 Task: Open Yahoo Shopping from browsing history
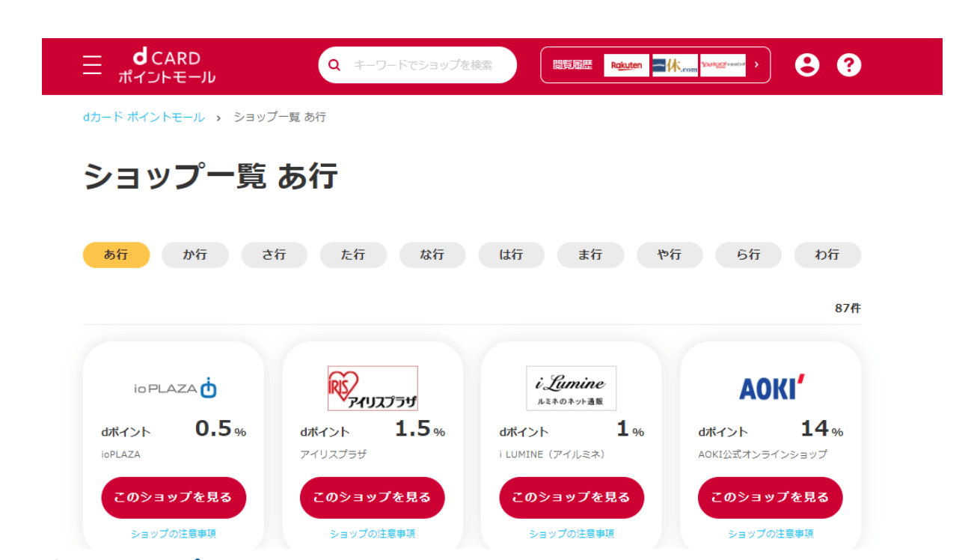pyautogui.click(x=723, y=65)
